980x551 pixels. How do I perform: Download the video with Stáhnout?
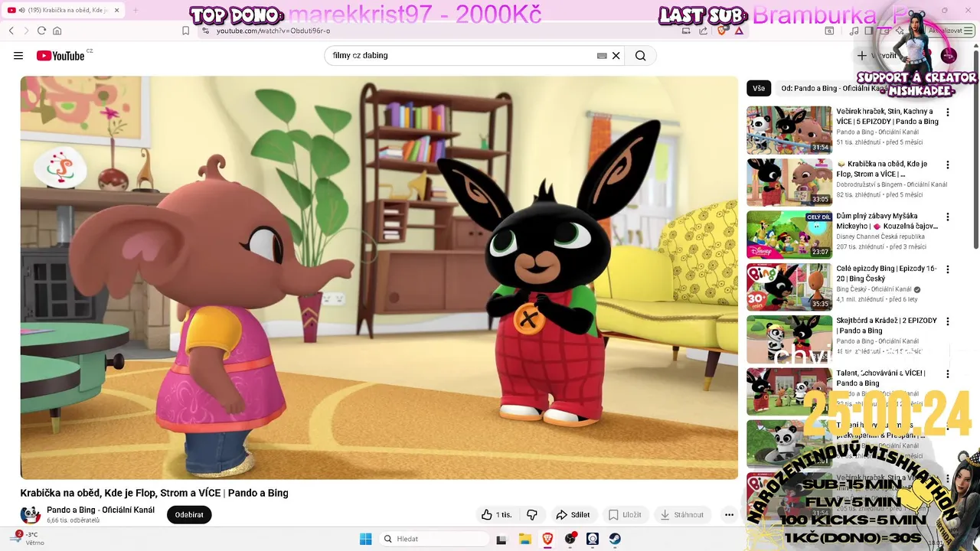(x=682, y=515)
